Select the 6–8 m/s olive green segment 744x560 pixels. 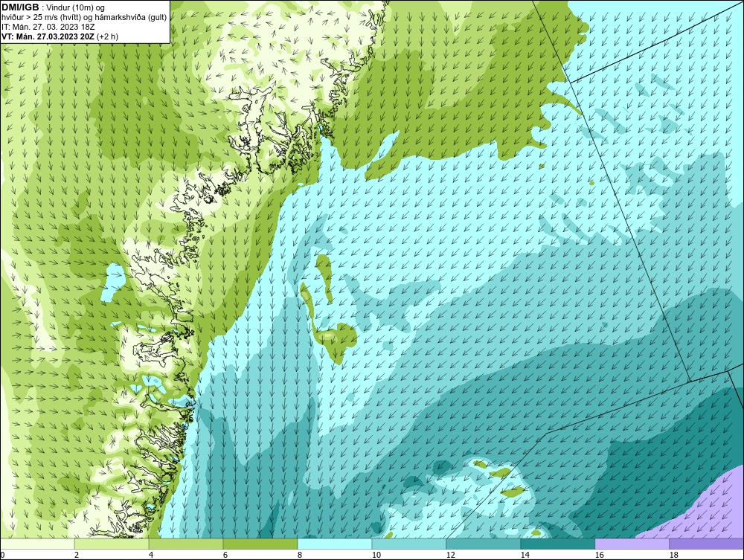(x=260, y=544)
